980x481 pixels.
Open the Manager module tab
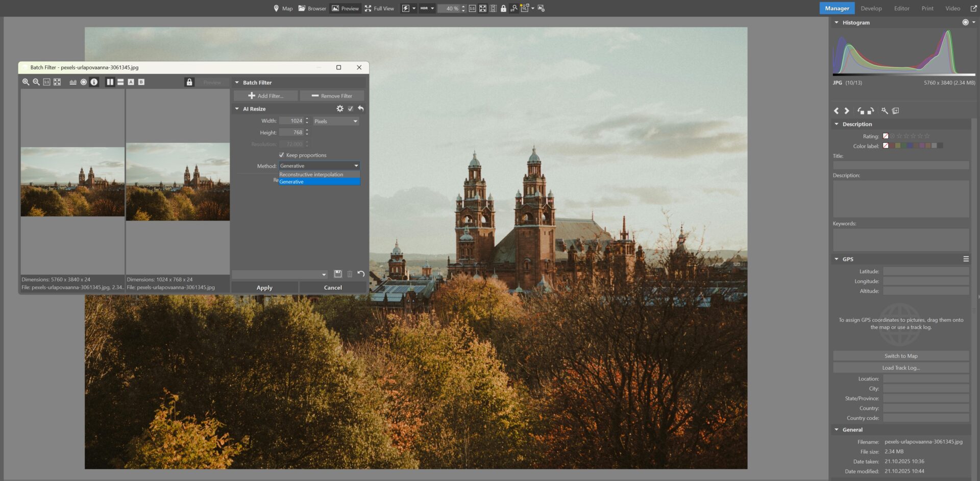(x=837, y=8)
